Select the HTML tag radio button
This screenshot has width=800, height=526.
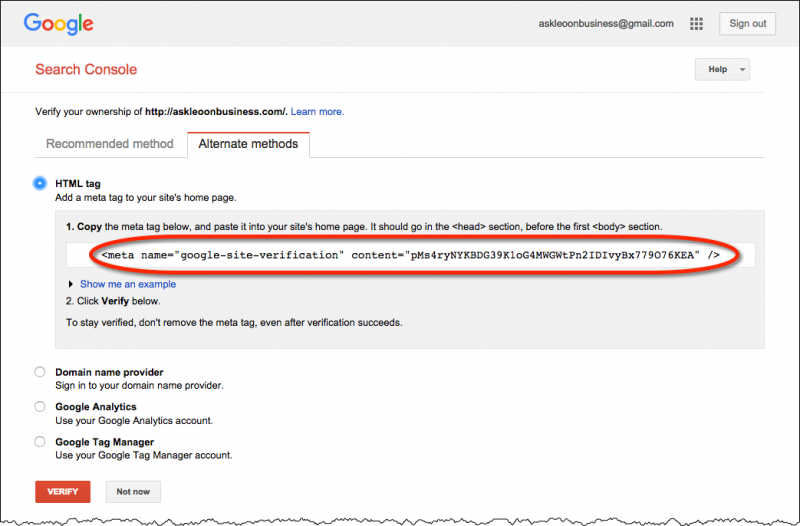(x=40, y=183)
